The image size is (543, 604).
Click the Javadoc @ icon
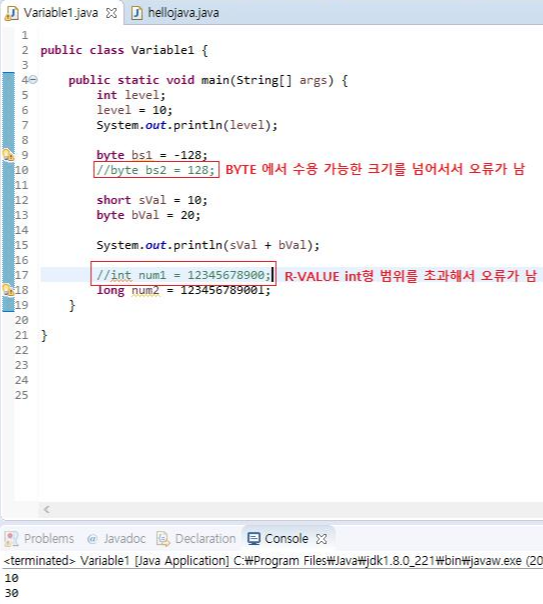pyautogui.click(x=92, y=539)
